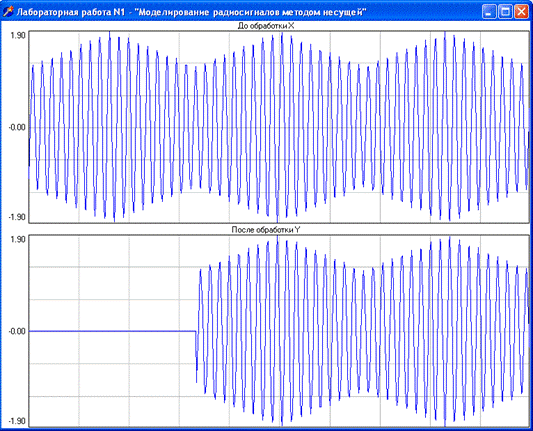
Task: Minimize the Лабораторная работа N1 window
Action: (489, 12)
